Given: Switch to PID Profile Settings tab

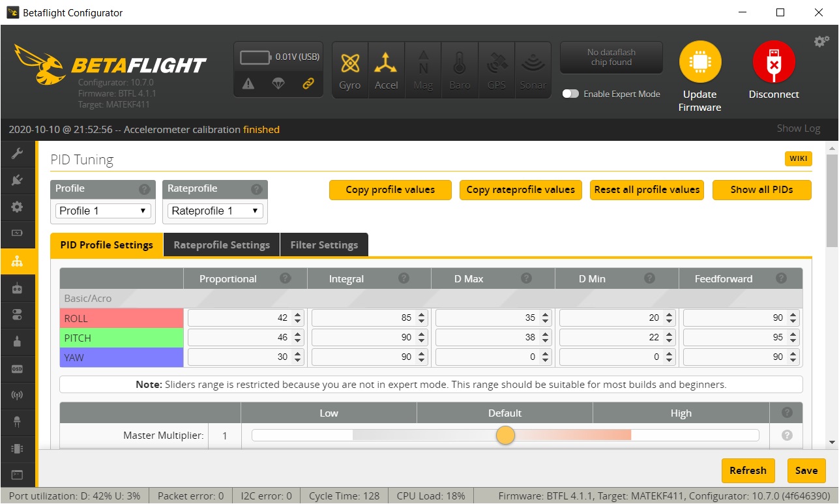Looking at the screenshot, I should pyautogui.click(x=107, y=245).
